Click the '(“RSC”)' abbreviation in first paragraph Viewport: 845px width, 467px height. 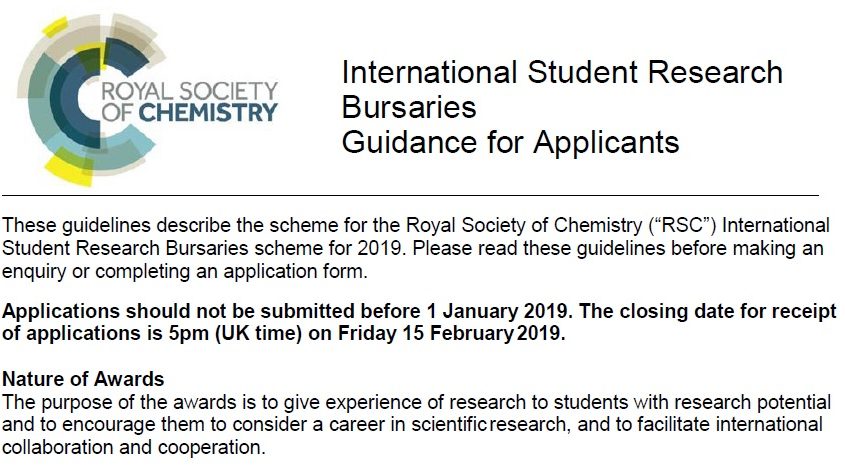click(x=682, y=225)
